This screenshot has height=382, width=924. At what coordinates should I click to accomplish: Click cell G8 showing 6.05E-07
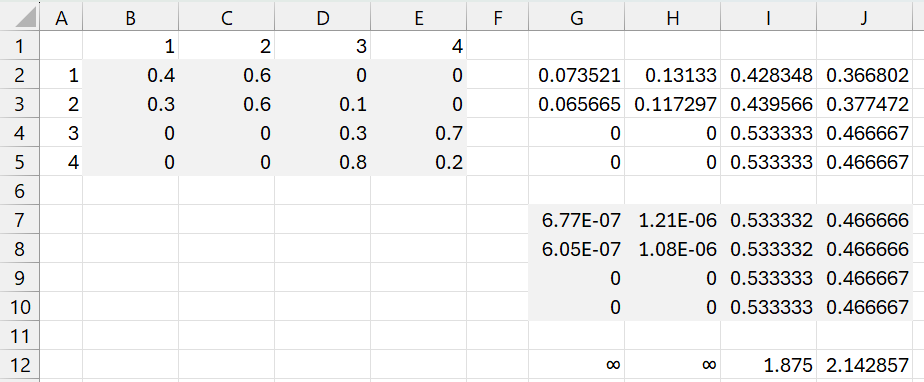(576, 248)
